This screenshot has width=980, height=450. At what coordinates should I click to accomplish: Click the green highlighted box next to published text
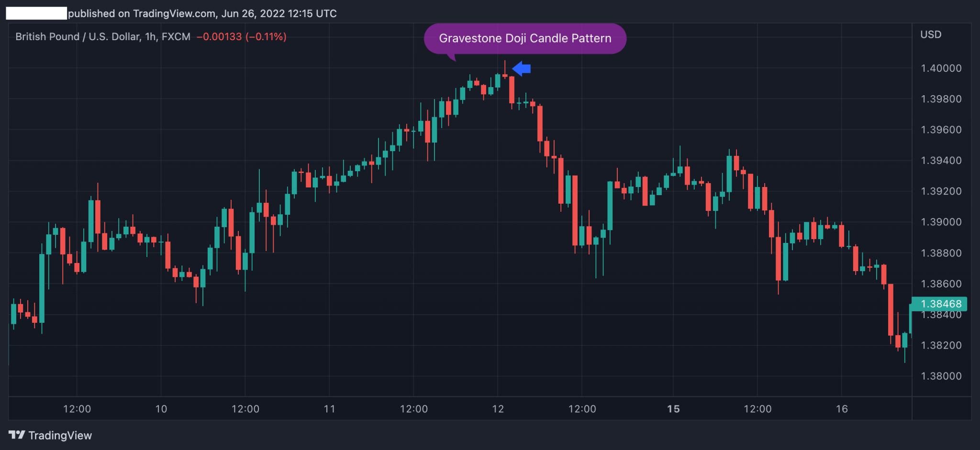[36, 13]
